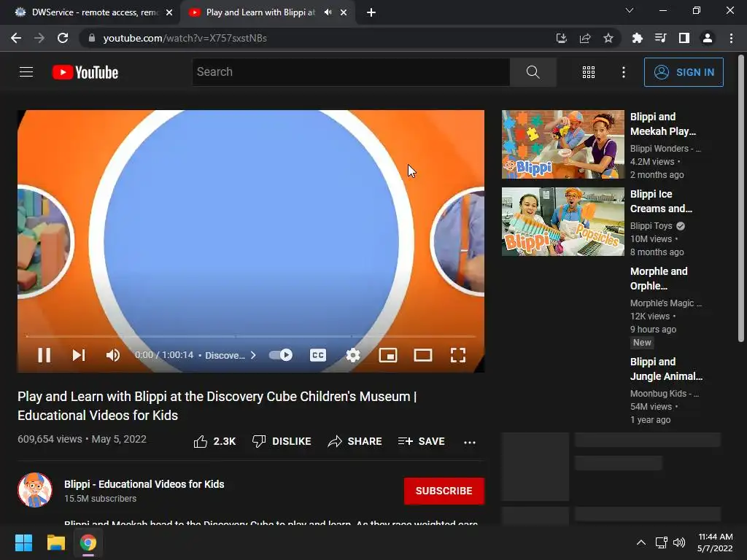Viewport: 747px width, 560px height.
Task: View site information lock icon
Action: (x=91, y=38)
